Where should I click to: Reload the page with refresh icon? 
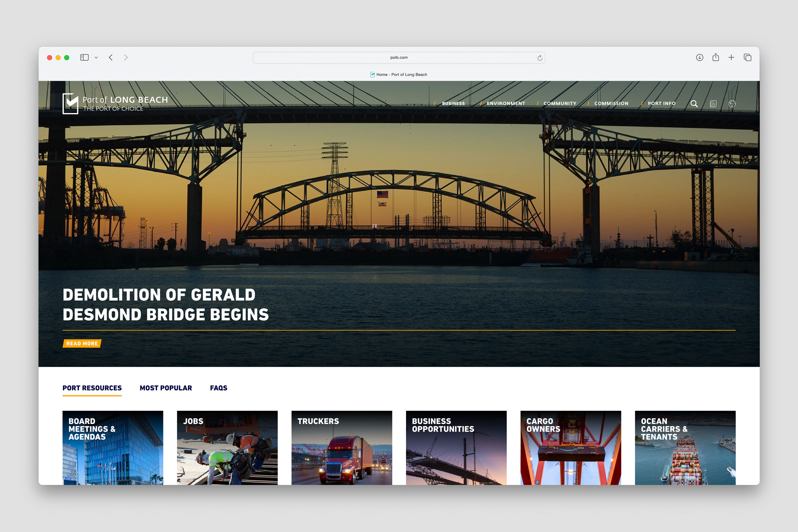pyautogui.click(x=540, y=58)
